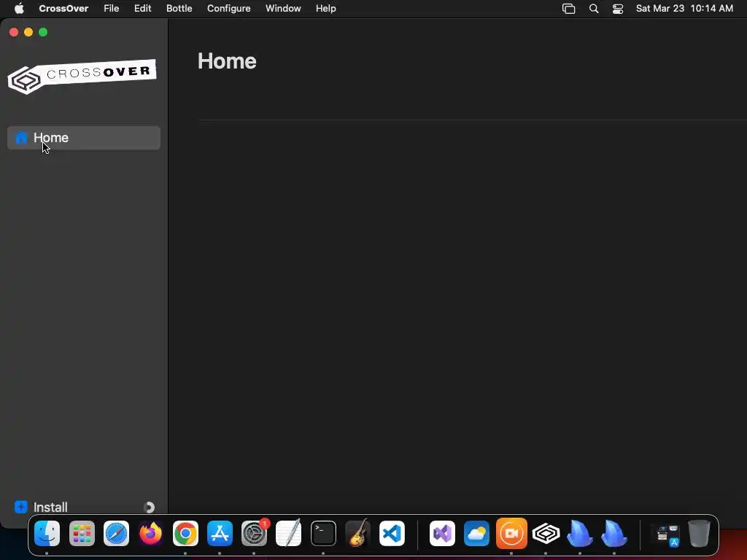747x560 pixels.
Task: Open the orange screen recorder app in the Dock
Action: [511, 533]
